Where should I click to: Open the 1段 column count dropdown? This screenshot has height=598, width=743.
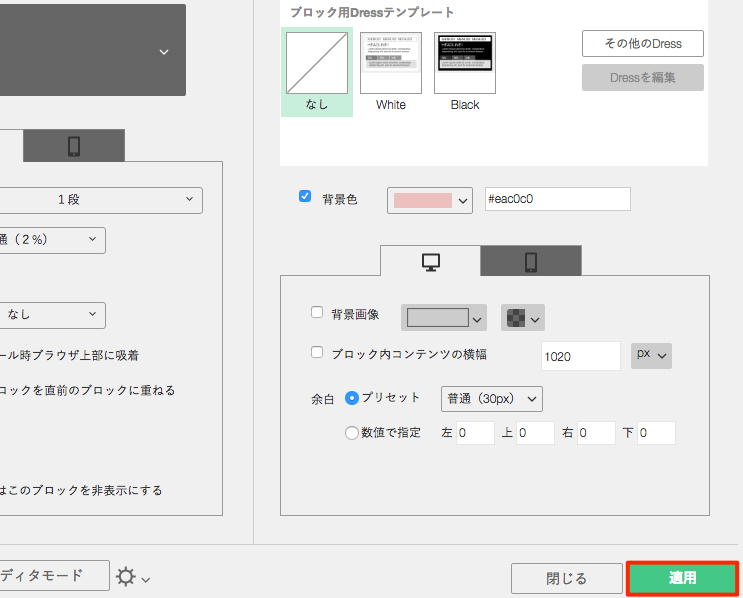click(x=100, y=200)
